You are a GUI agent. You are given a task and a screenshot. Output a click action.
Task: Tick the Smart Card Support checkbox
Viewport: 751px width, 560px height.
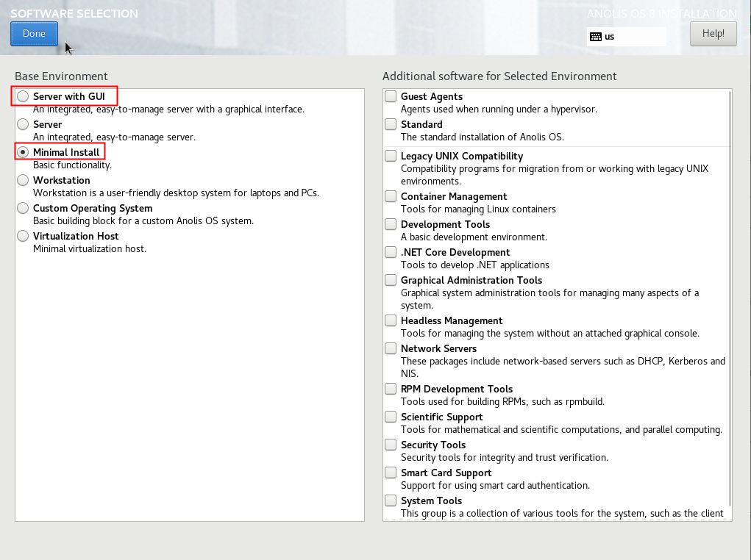click(x=391, y=473)
